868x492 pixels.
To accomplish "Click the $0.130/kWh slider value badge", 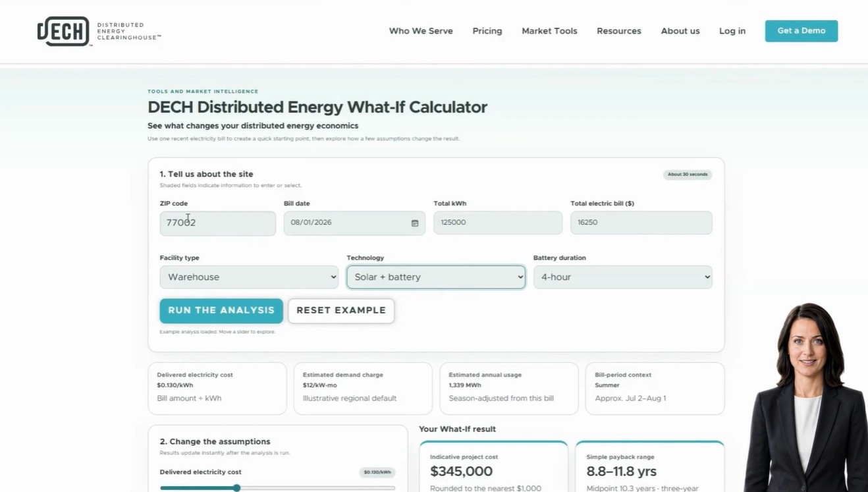I will [x=377, y=472].
